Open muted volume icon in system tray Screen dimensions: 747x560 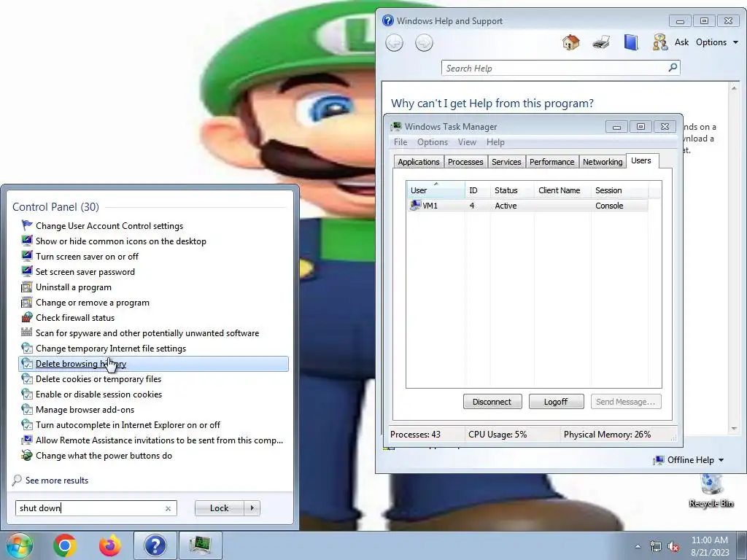tap(673, 547)
